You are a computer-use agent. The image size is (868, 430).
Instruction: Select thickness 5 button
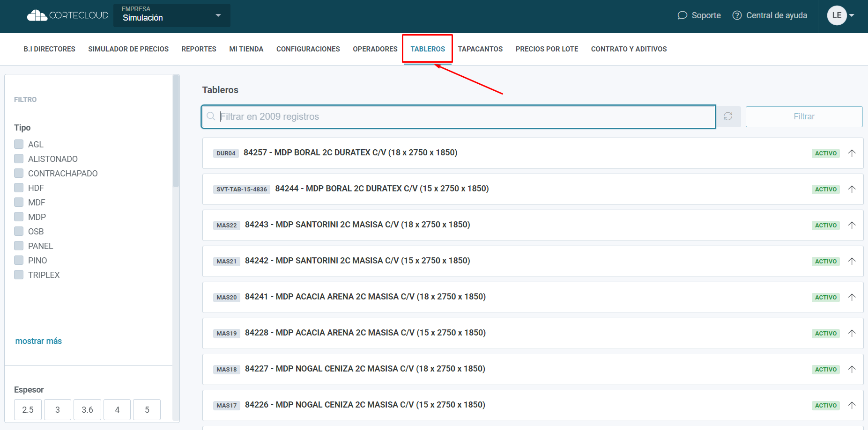(x=147, y=410)
